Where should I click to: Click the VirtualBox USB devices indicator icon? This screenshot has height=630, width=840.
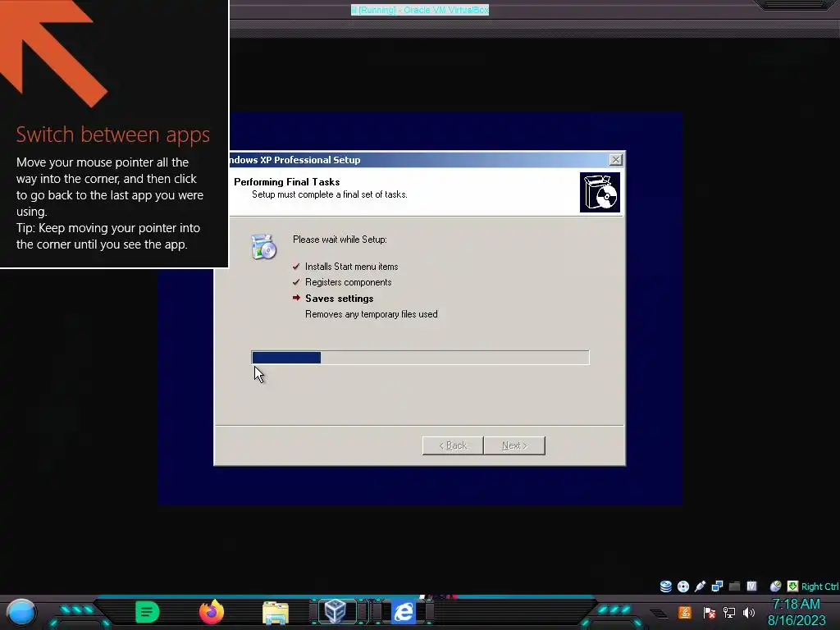click(701, 586)
